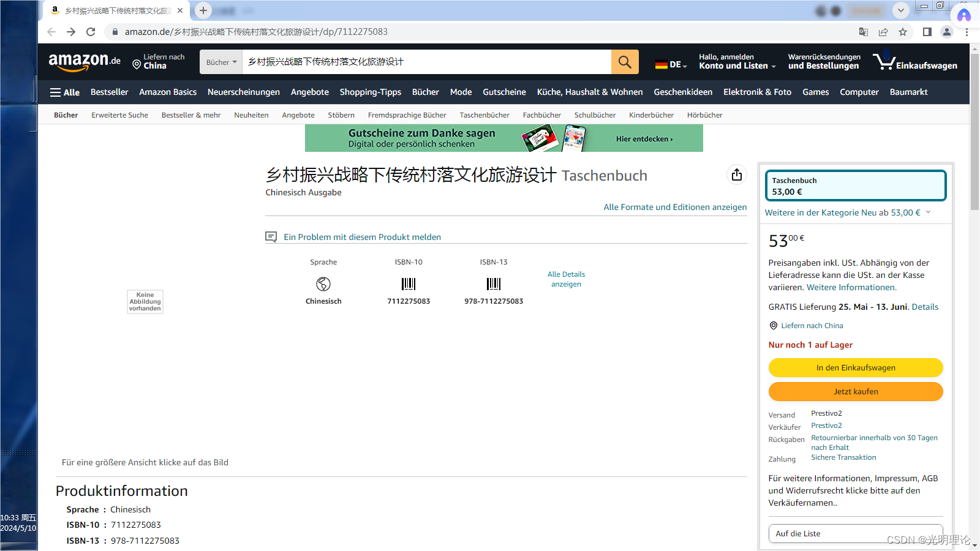Expand Weitere in der Kategorie Neu options
The width and height of the screenshot is (980, 551).
click(848, 212)
